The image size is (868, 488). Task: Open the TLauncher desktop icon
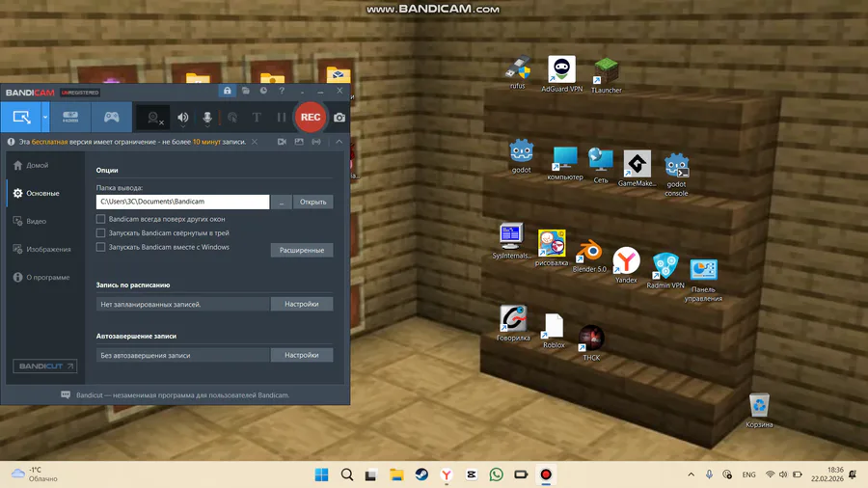pos(607,75)
